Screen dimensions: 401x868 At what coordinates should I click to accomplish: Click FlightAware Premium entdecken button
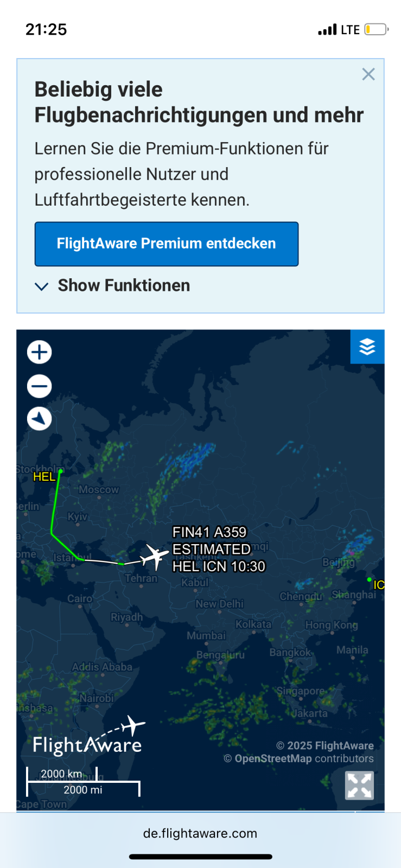tap(167, 244)
